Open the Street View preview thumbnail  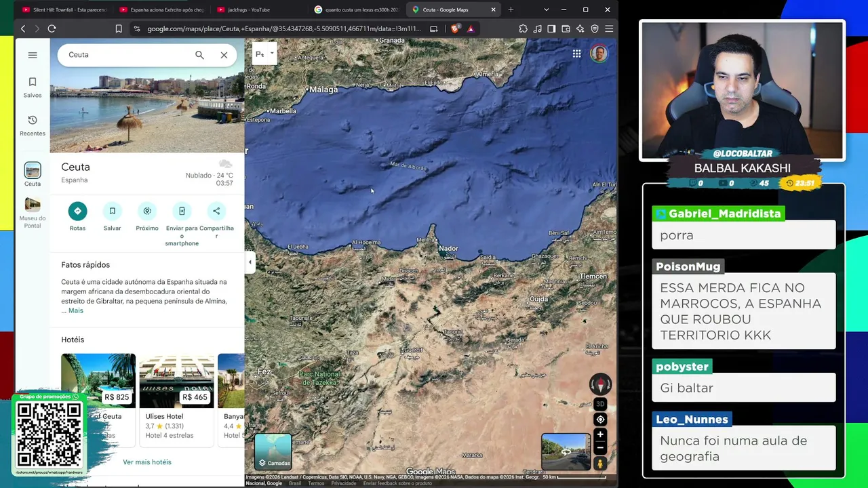566,452
